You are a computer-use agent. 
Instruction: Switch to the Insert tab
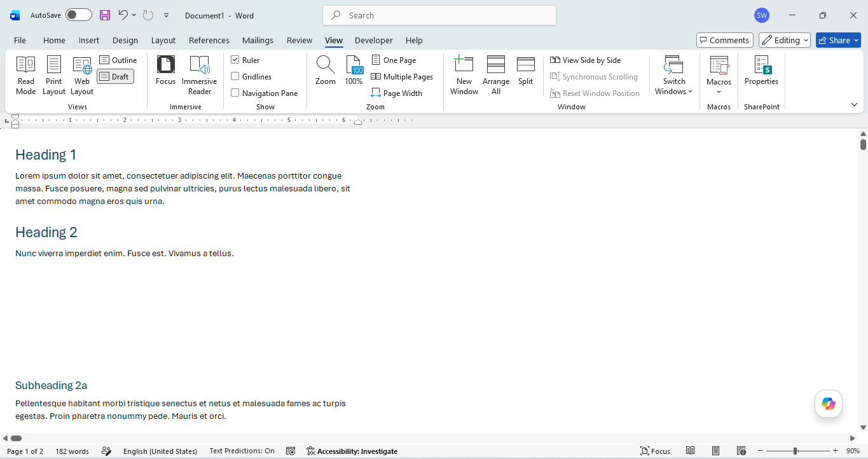(89, 40)
